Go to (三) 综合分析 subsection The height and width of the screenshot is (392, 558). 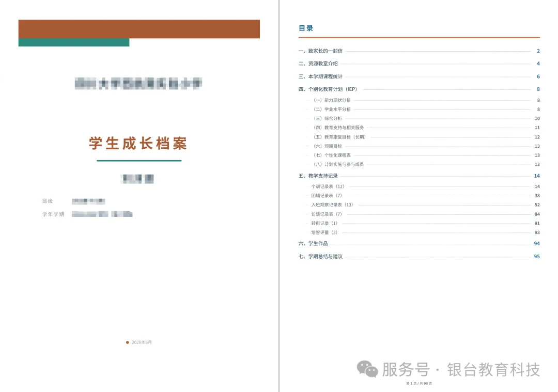click(328, 118)
